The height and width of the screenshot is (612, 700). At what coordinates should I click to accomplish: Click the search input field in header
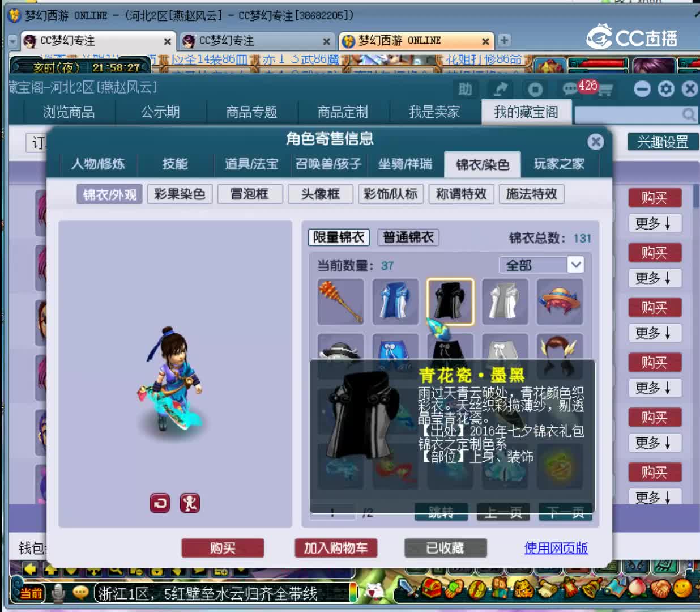coord(628,114)
